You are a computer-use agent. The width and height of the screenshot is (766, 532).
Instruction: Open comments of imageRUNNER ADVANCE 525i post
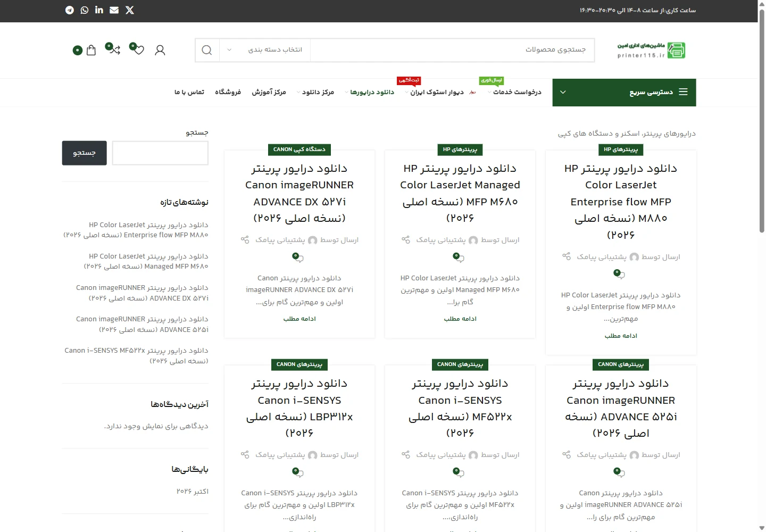point(619,472)
